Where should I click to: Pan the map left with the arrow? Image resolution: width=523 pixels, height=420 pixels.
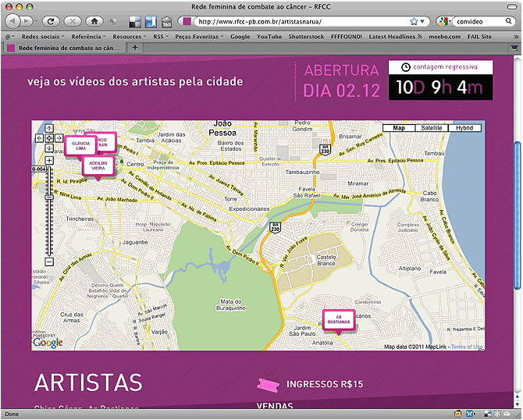pos(39,138)
